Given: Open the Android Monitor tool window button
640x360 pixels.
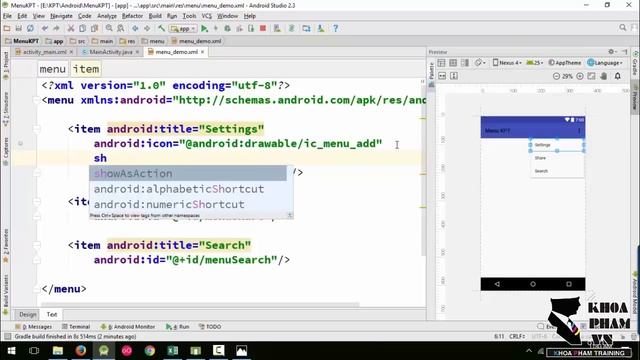Looking at the screenshot, I should point(128,327).
